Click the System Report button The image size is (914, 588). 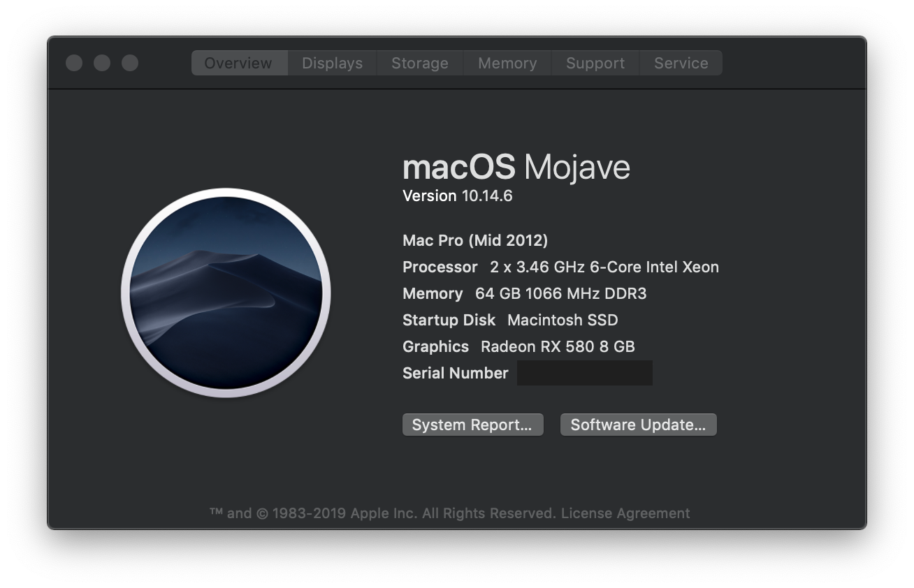[472, 425]
